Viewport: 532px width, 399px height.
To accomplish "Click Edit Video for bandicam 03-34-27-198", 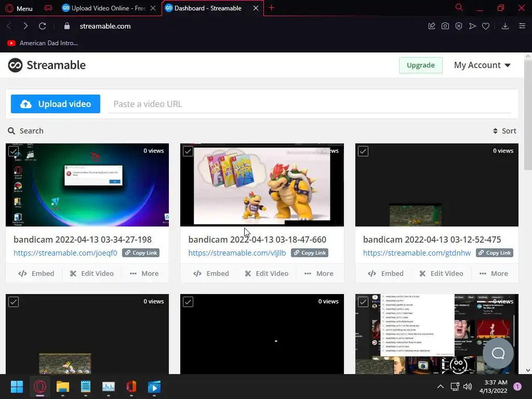I will pos(92,273).
